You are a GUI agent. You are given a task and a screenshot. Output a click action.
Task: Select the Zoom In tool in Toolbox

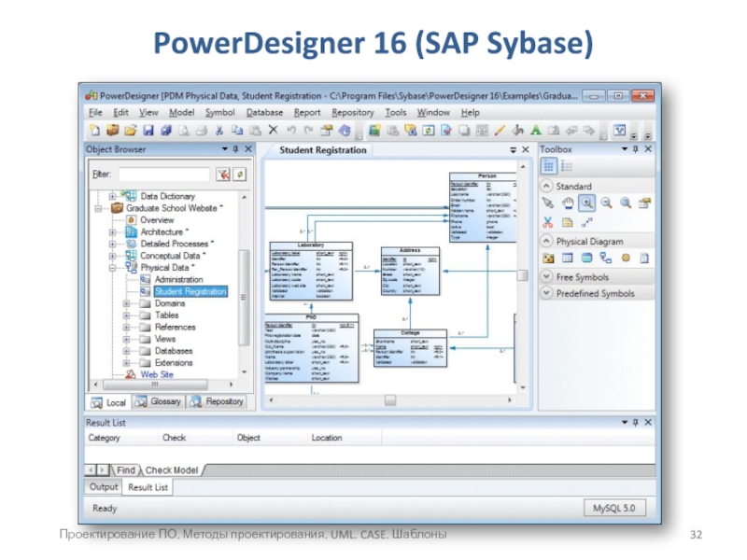coord(587,203)
